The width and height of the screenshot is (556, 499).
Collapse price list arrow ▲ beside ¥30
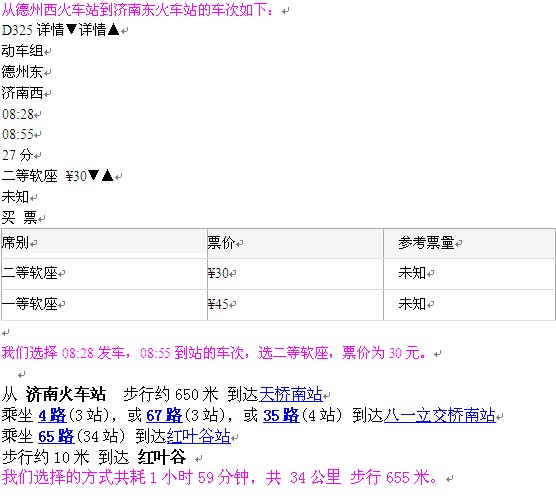pyautogui.click(x=107, y=176)
